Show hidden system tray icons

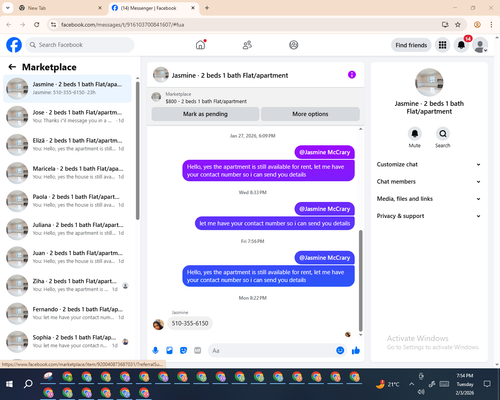[x=412, y=384]
